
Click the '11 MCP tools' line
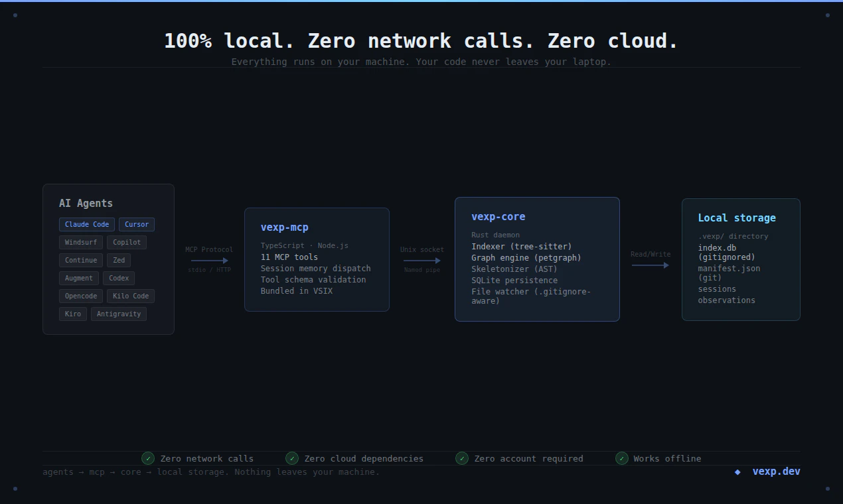click(x=289, y=257)
